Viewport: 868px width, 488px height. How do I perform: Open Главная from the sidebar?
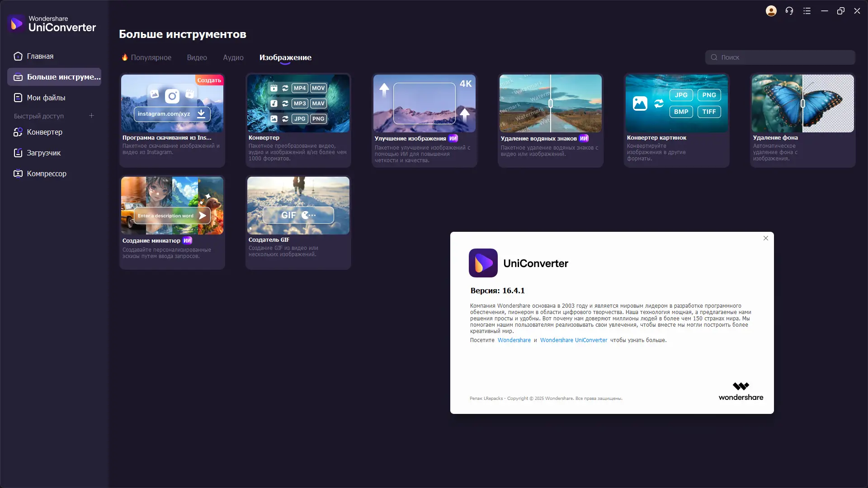pos(40,56)
